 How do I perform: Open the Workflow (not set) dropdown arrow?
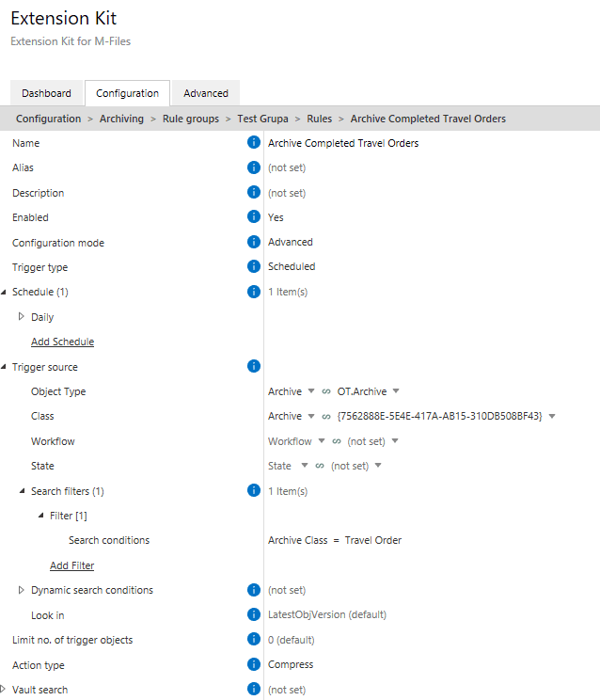click(395, 441)
